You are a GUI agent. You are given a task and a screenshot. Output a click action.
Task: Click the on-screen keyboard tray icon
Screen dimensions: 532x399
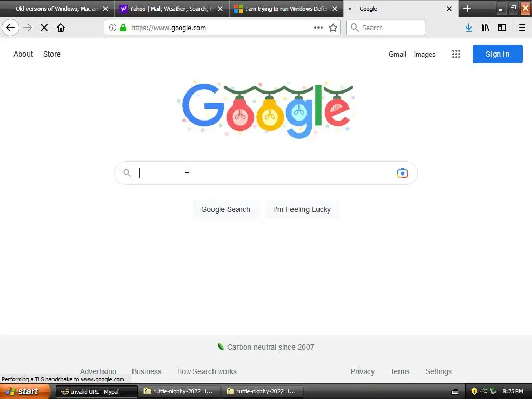[x=455, y=392]
